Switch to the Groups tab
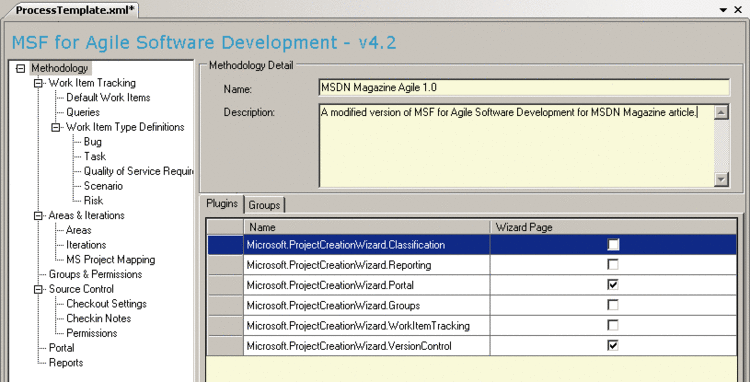The height and width of the screenshot is (382, 750). click(265, 205)
